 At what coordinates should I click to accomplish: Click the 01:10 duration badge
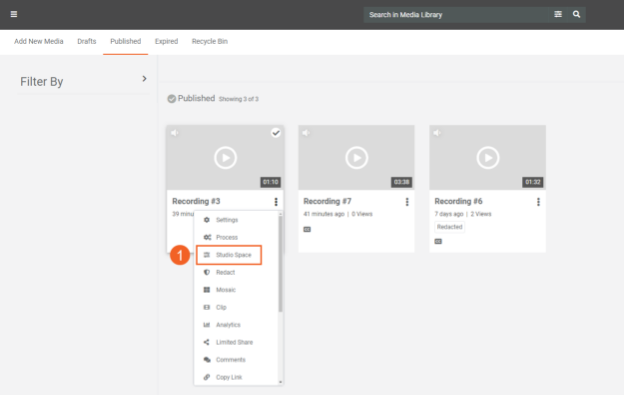[270, 182]
